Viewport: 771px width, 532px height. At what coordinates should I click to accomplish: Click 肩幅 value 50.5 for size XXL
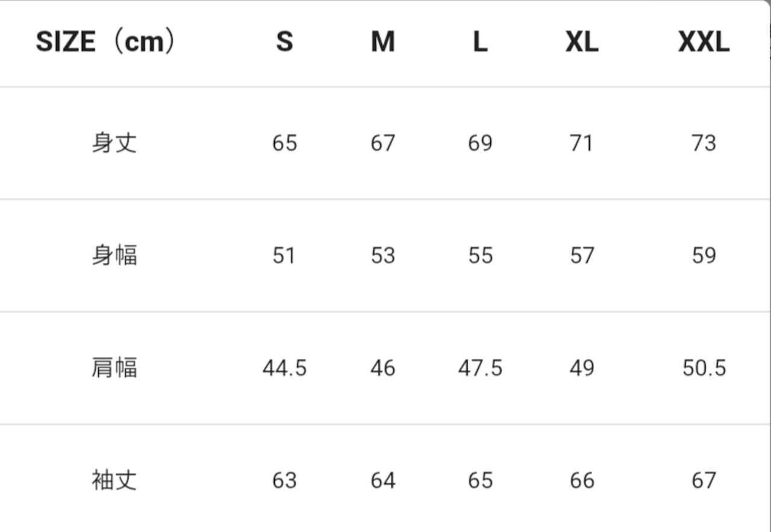pos(704,368)
